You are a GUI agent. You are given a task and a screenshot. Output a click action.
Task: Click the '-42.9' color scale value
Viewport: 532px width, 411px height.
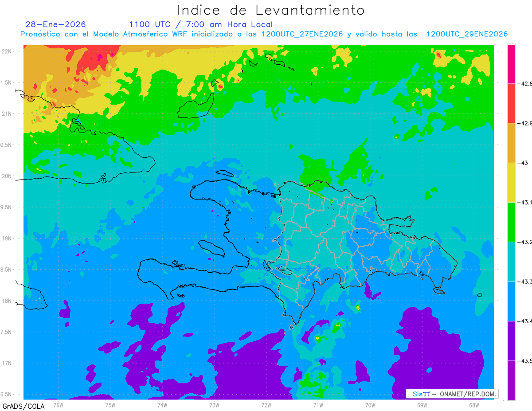(524, 123)
